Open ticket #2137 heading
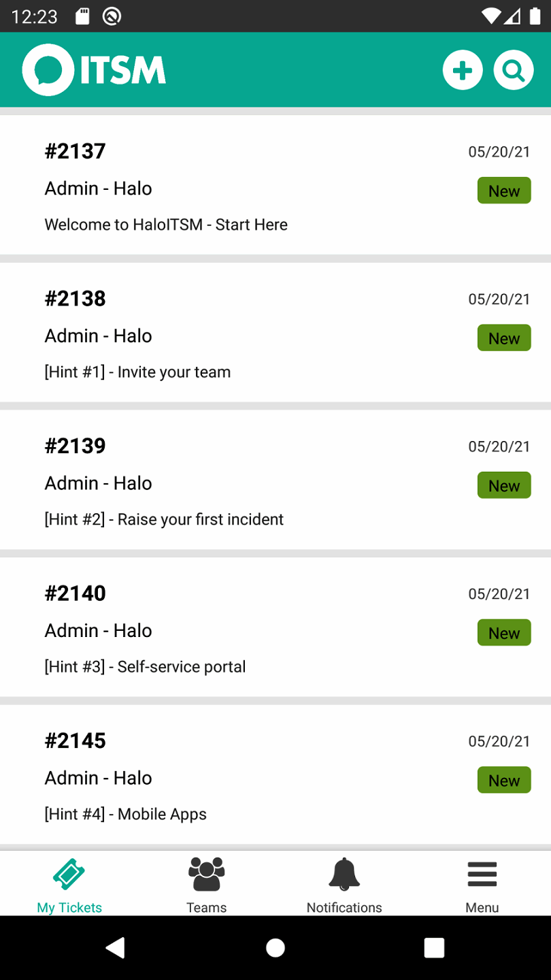551x980 pixels. click(x=76, y=151)
